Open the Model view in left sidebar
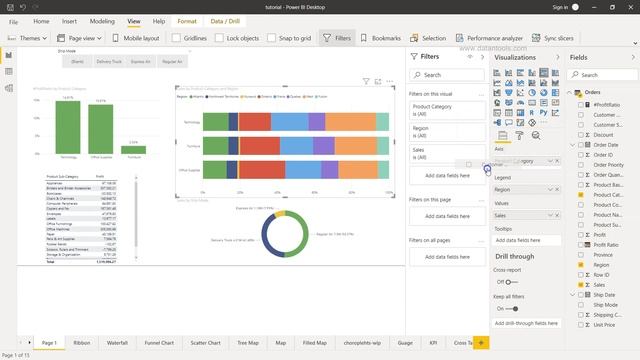 pyautogui.click(x=9, y=88)
